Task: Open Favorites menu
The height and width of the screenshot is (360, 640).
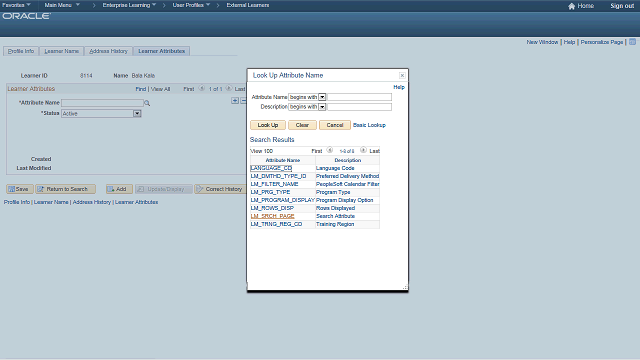Action: pos(16,5)
